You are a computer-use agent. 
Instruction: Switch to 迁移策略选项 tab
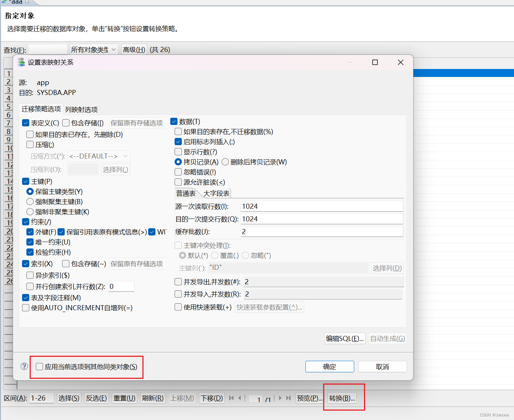pyautogui.click(x=41, y=109)
